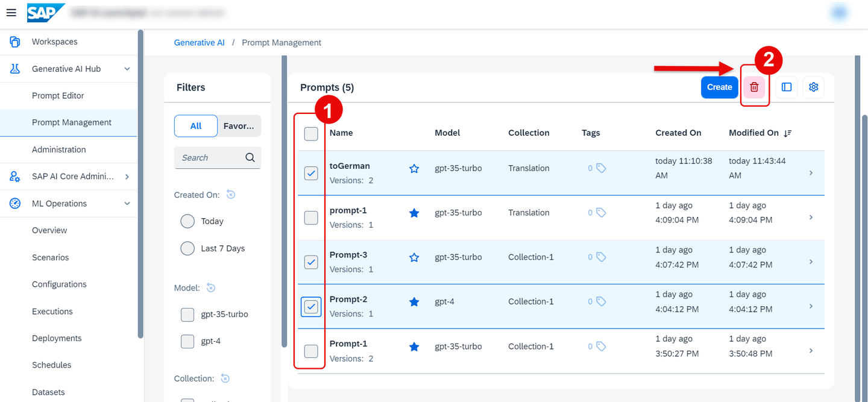Open Configurations in sidebar
The image size is (868, 402).
69,284
